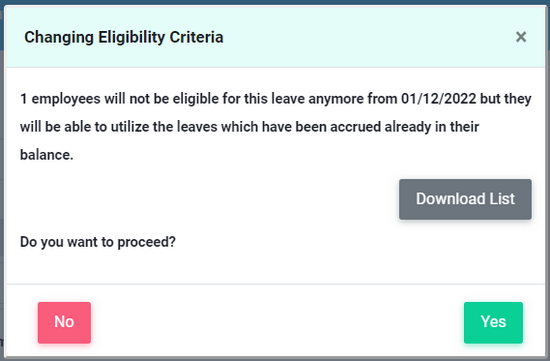
Task: Click the 01/12/2022 date in the message
Action: coord(438,99)
